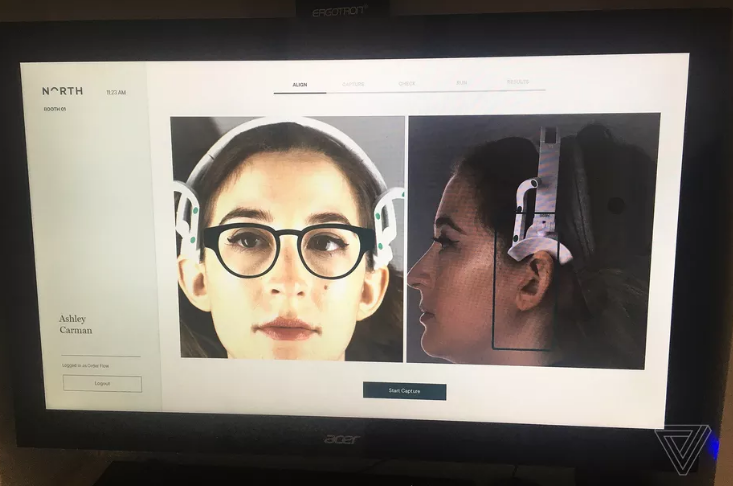Go to the Run tab
The image size is (733, 486).
(x=461, y=85)
